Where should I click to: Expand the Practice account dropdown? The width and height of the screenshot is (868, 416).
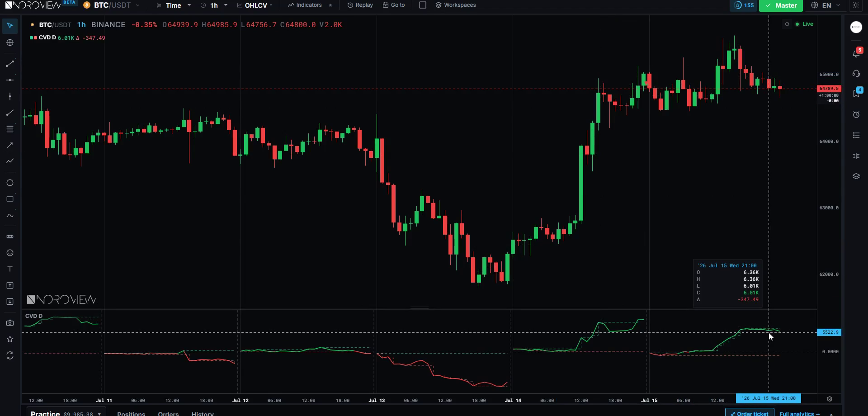[66, 413]
